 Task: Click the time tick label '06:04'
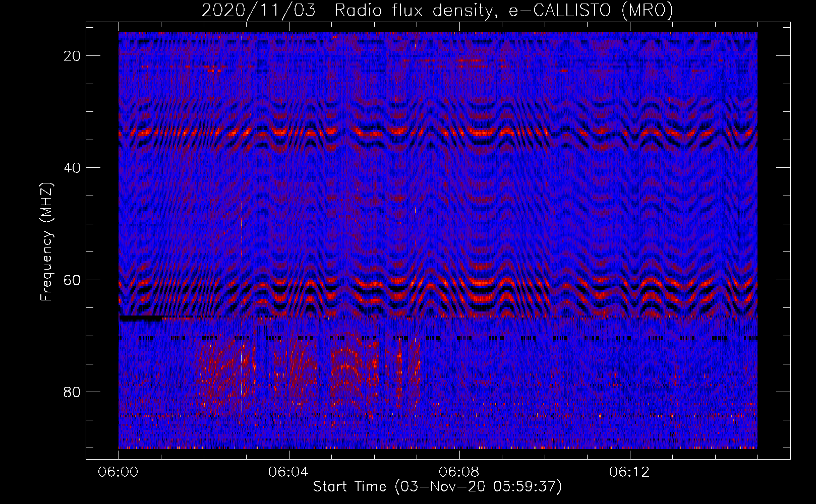(288, 472)
